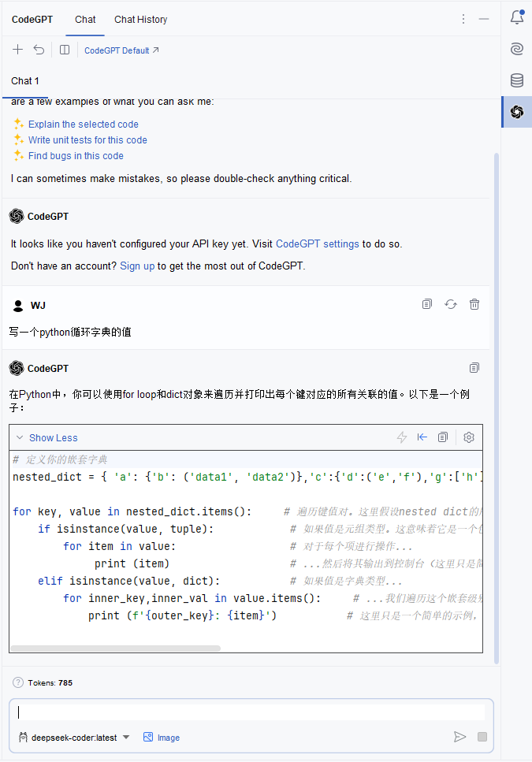This screenshot has height=762, width=532.
Task: Click Find bugs in this code
Action: (76, 156)
